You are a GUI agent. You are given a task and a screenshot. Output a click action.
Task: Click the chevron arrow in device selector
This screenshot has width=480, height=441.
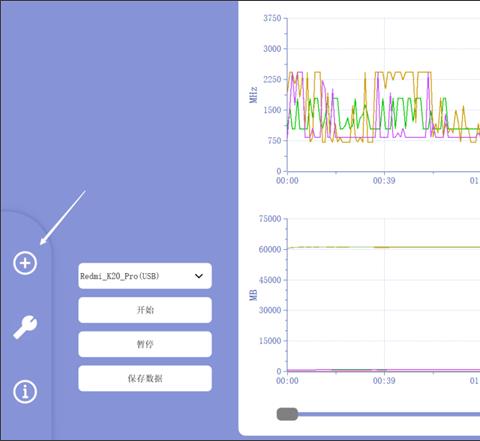click(x=199, y=276)
